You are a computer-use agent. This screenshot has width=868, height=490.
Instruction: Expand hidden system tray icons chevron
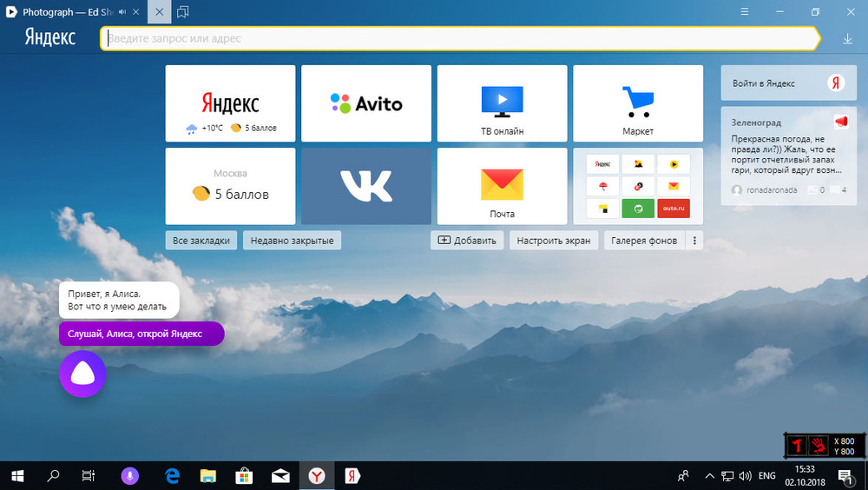709,475
